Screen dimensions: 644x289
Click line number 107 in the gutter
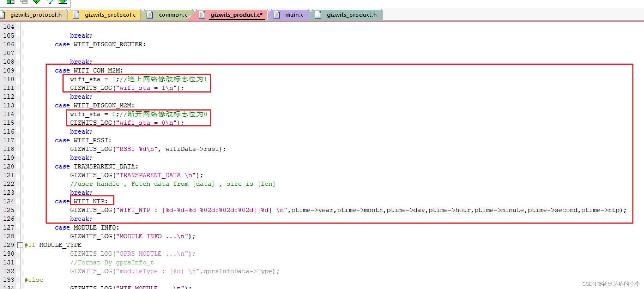(x=9, y=53)
